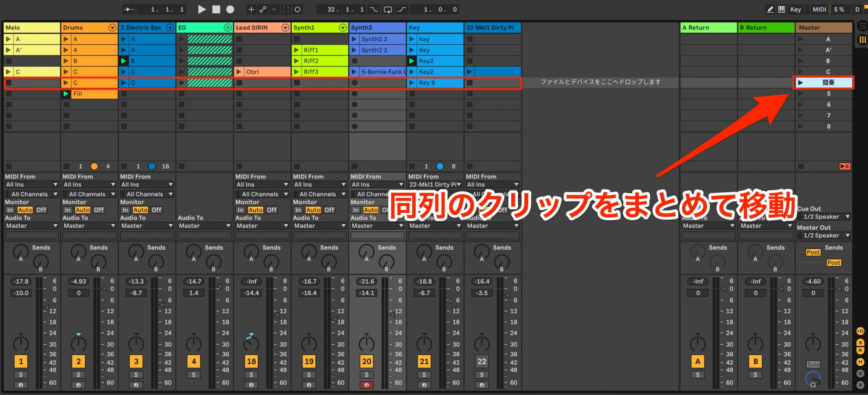This screenshot has height=395, width=868.
Task: Select the Synth2 track header
Action: coord(377,28)
